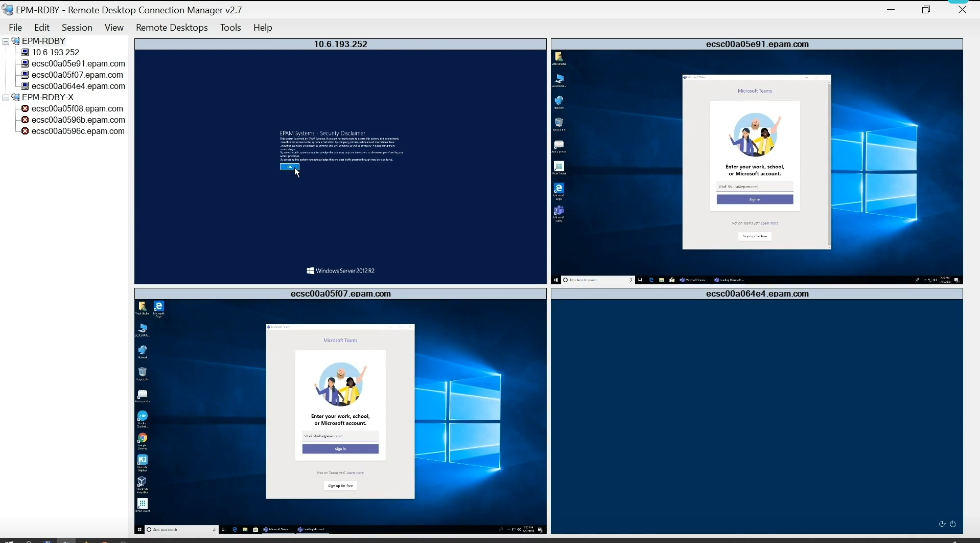Select ecsc00a064e4.epam.com in the server tree
The height and width of the screenshot is (543, 980).
78,86
